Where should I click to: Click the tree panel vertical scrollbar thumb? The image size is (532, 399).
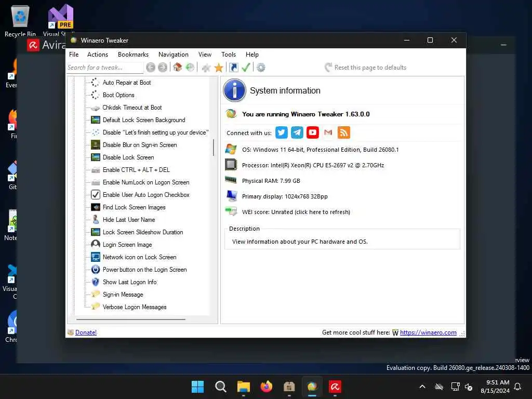pos(214,148)
